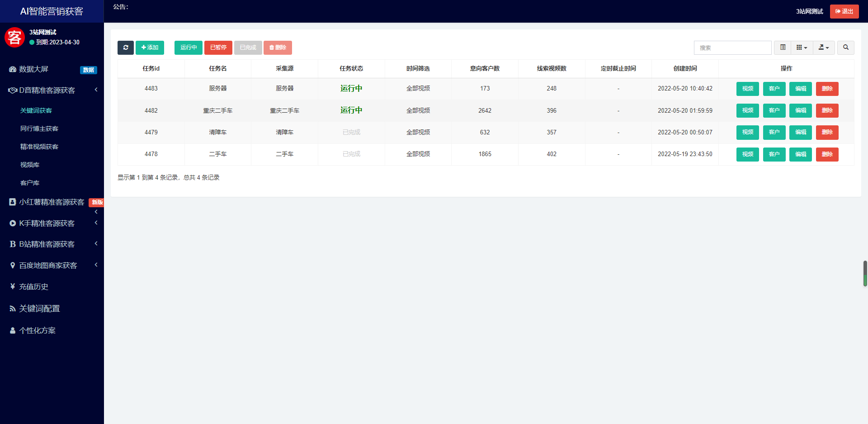Click 退出 logout button
The height and width of the screenshot is (424, 868).
tap(844, 11)
